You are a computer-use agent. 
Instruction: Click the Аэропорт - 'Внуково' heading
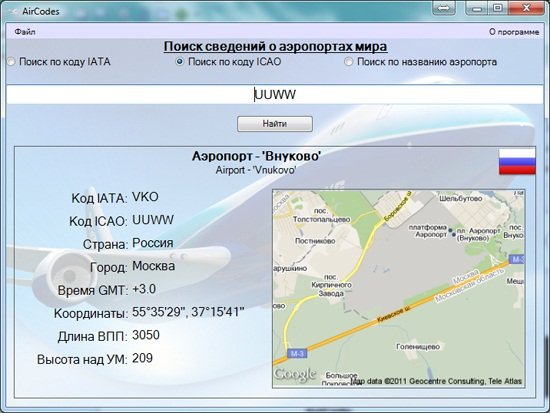coord(256,156)
